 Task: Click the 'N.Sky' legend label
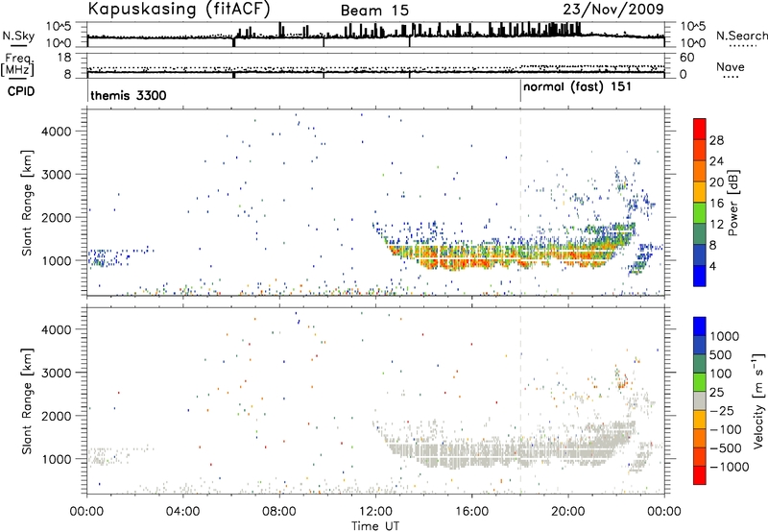point(18,36)
